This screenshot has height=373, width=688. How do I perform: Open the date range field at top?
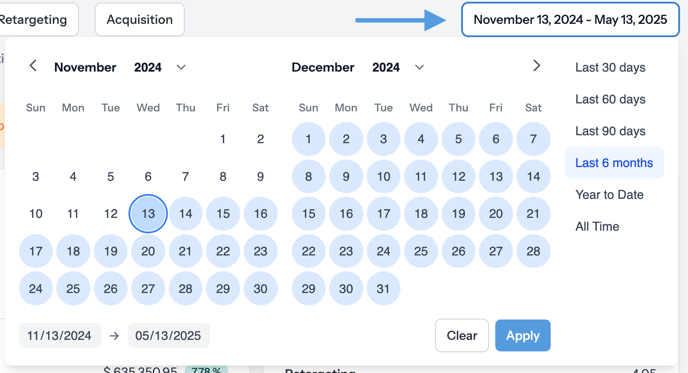point(570,20)
